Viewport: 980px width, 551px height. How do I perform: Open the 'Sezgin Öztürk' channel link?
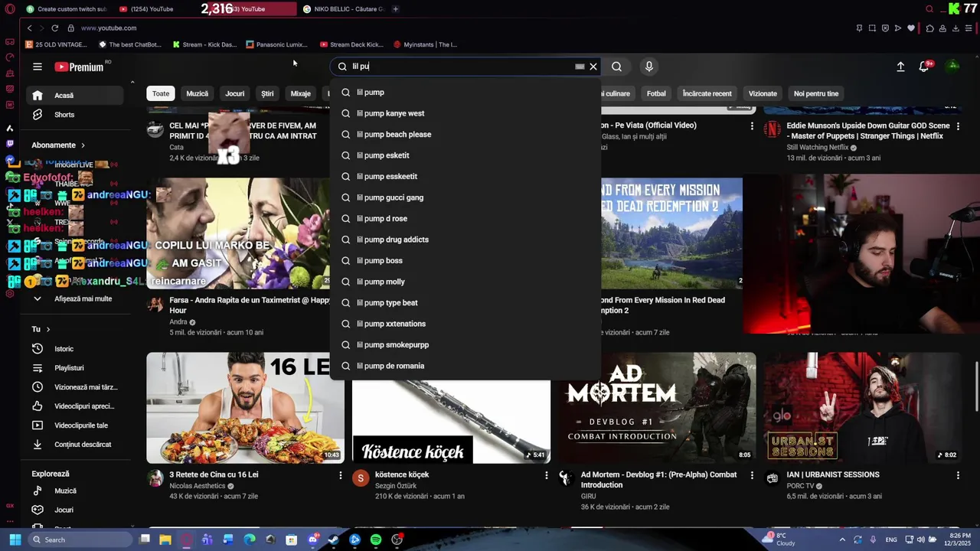point(396,486)
